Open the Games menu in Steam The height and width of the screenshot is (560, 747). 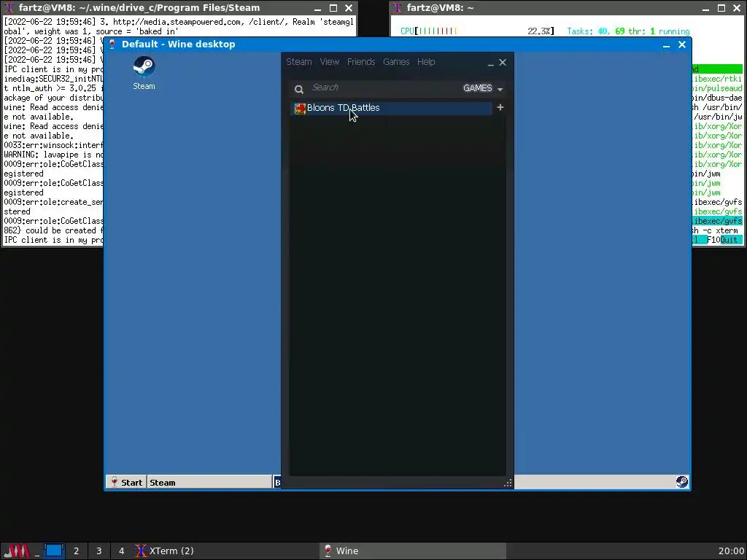(x=396, y=62)
